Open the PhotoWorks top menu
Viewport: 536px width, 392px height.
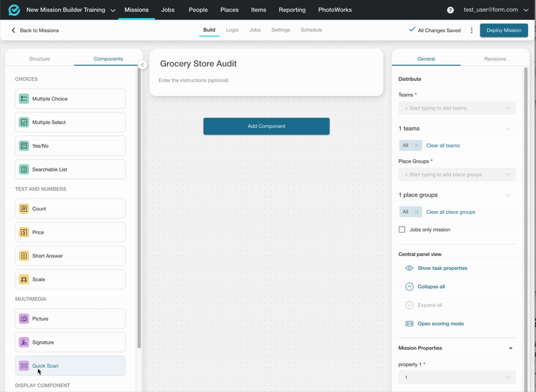(x=335, y=10)
